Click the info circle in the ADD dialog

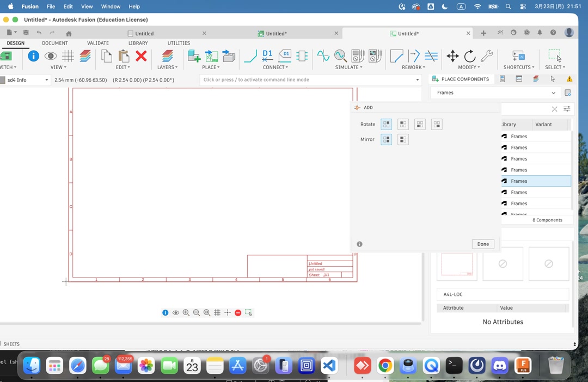pyautogui.click(x=360, y=244)
